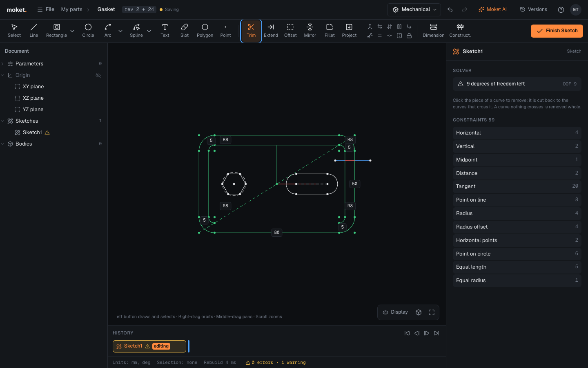Choose the Rectangle tool
This screenshot has height=368, width=588.
point(56,31)
